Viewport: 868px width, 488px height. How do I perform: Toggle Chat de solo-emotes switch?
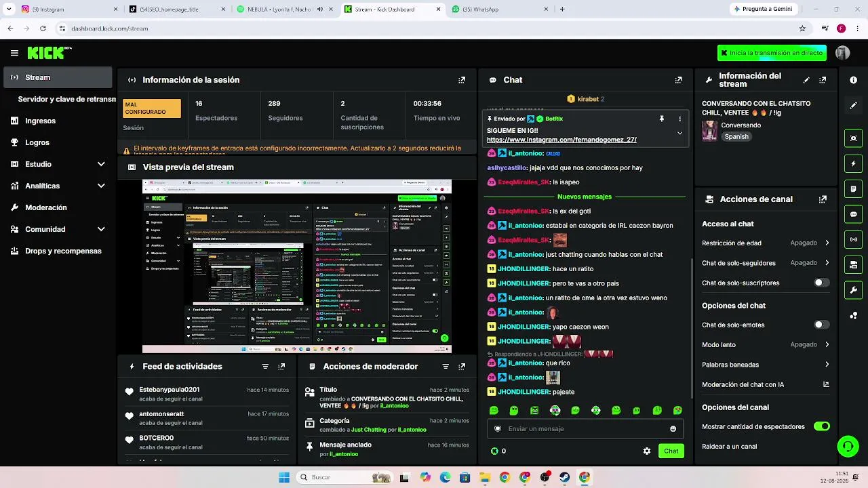(x=821, y=325)
